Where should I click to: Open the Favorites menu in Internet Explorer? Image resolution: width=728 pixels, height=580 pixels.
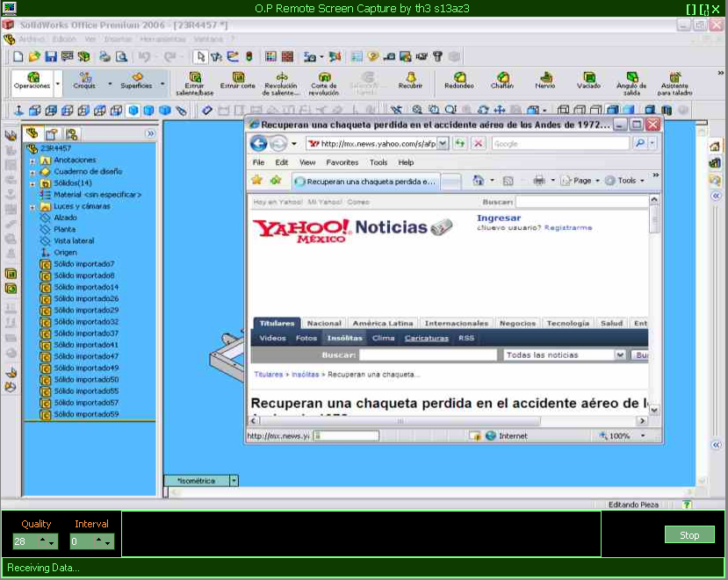(342, 162)
